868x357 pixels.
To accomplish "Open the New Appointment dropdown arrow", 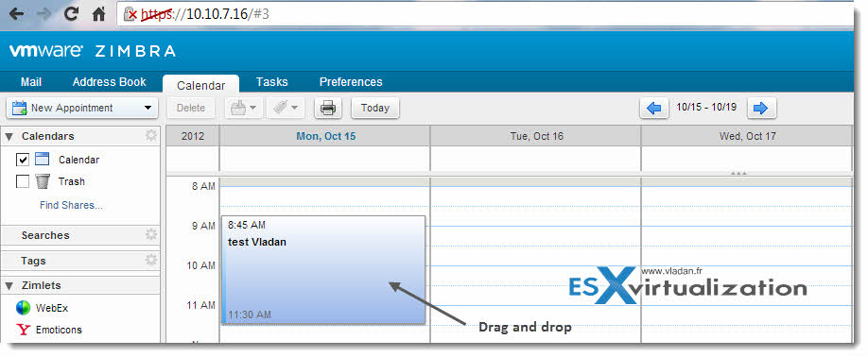I will [148, 108].
